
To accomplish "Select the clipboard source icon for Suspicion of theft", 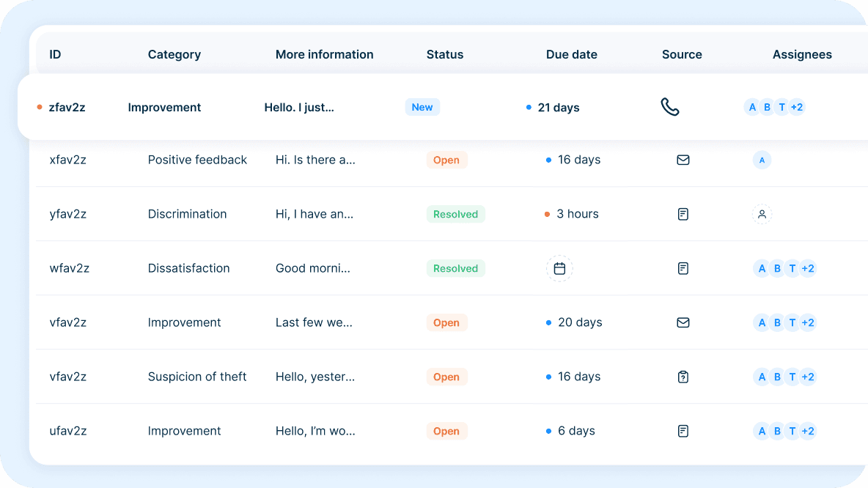I will [683, 377].
